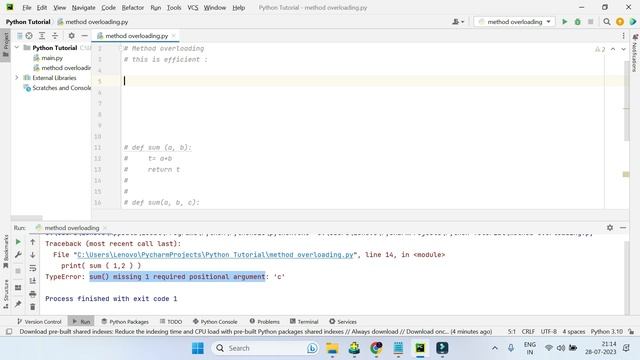Screen dimensions: 640x360
Task: Click the Windows Start button
Action: [198, 348]
